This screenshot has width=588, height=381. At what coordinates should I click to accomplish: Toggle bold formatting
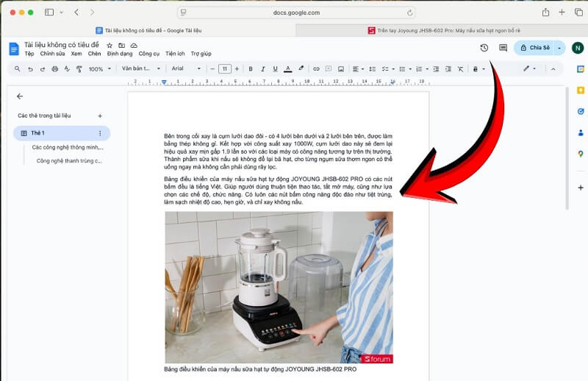(251, 69)
